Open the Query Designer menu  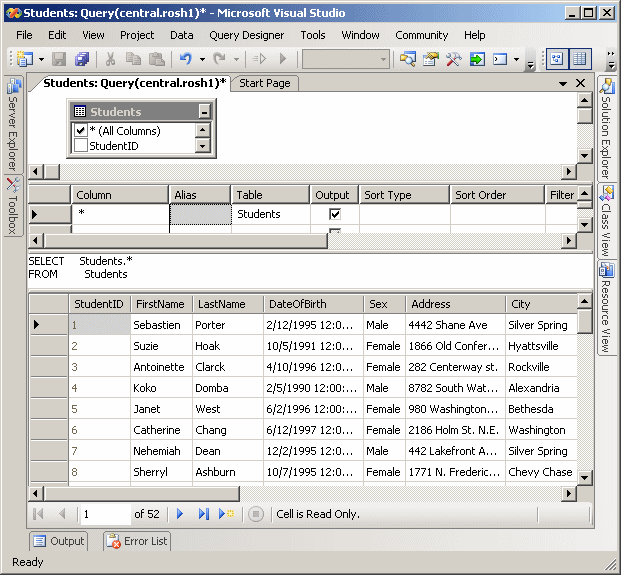(246, 35)
